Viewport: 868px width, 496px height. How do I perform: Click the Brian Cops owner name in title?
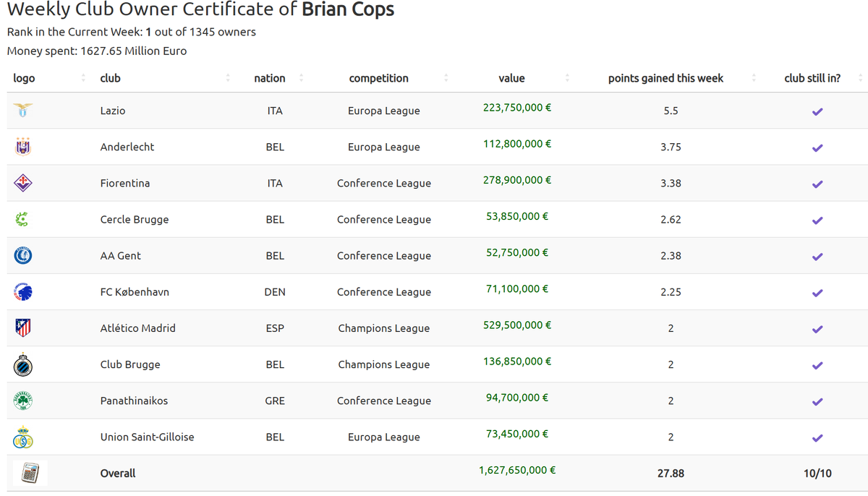pos(348,10)
